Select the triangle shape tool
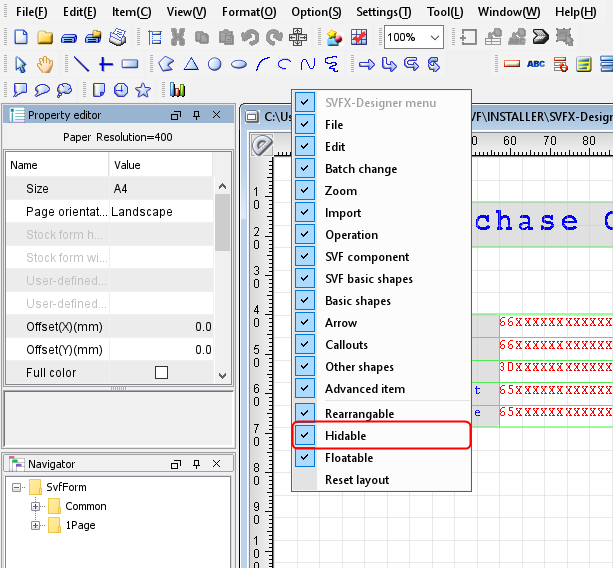The width and height of the screenshot is (613, 568). point(190,64)
